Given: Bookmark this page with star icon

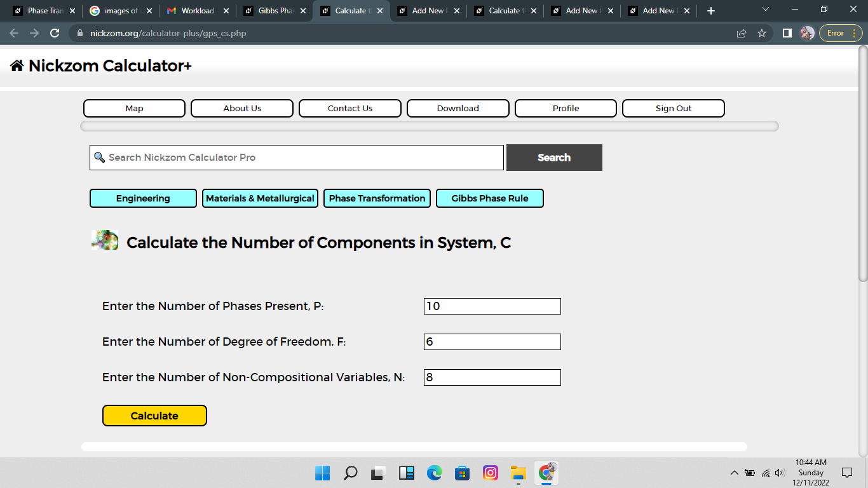Looking at the screenshot, I should point(762,33).
